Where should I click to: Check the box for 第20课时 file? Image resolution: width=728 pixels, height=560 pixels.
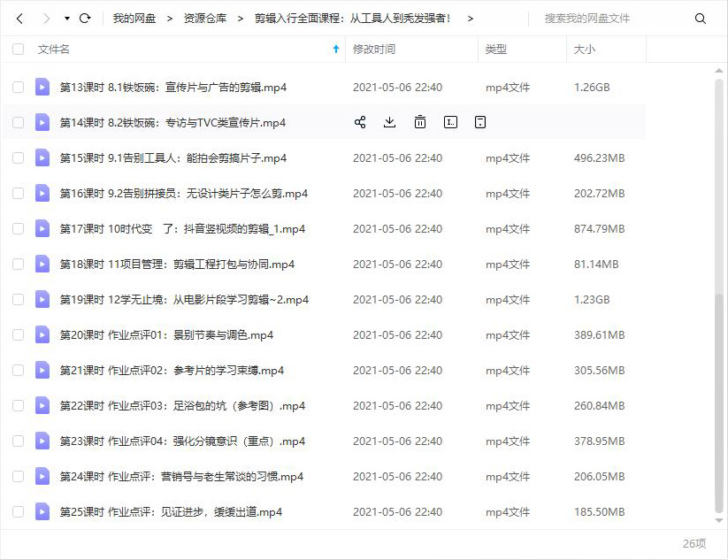pos(18,334)
